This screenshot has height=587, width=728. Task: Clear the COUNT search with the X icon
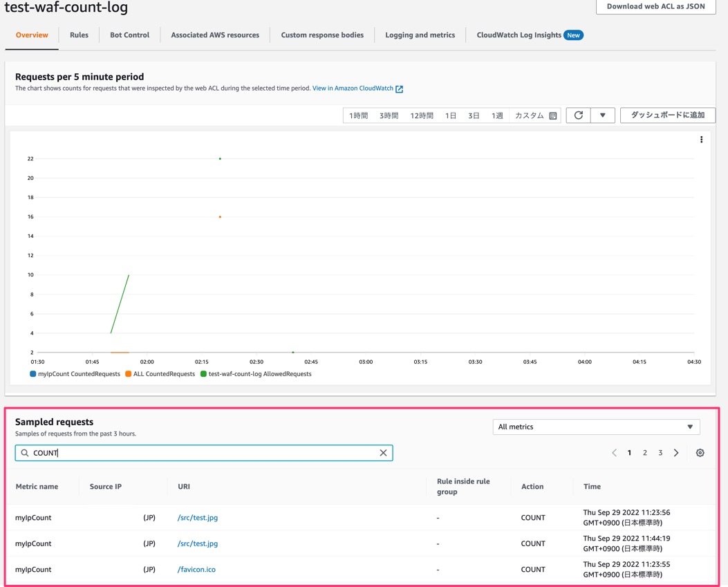click(x=383, y=452)
